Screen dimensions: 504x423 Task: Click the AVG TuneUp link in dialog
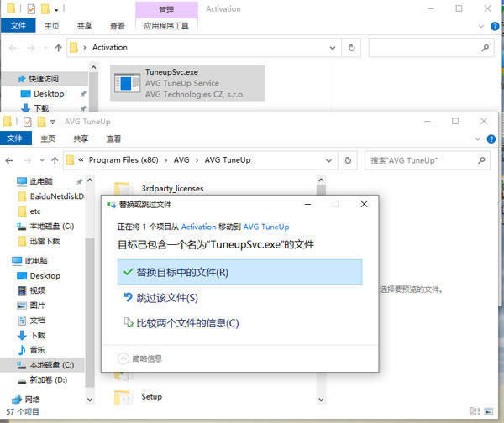(x=266, y=227)
